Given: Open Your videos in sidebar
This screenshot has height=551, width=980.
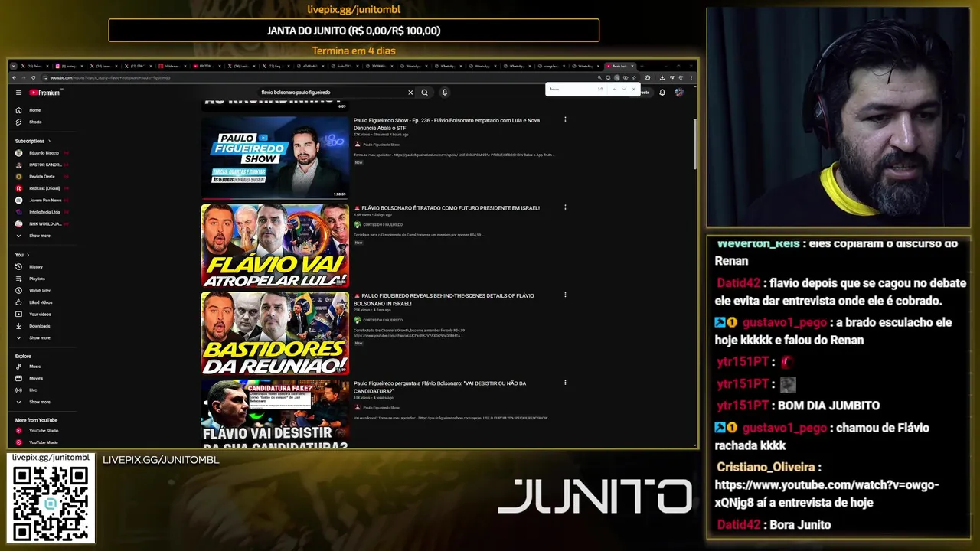Looking at the screenshot, I should [x=34, y=315].
